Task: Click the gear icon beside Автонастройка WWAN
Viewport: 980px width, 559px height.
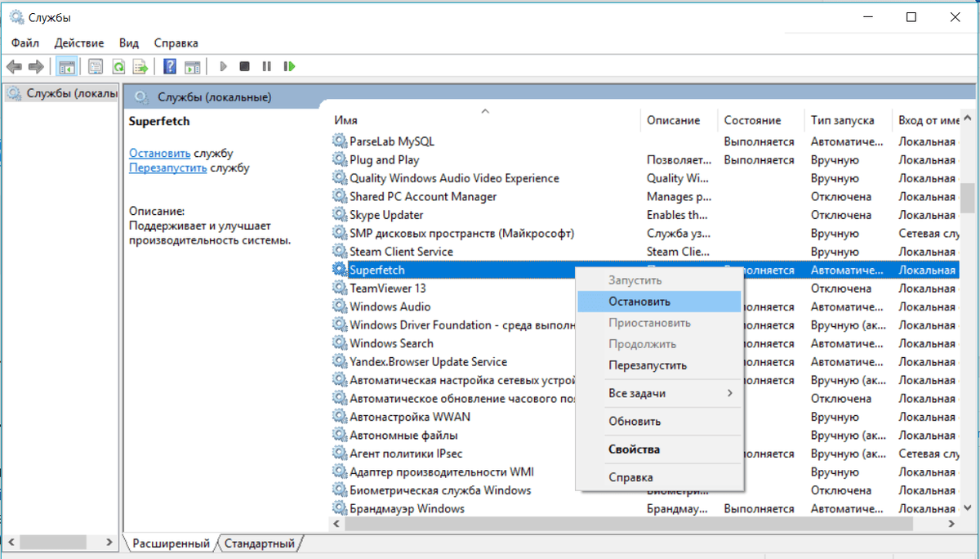Action: click(340, 417)
